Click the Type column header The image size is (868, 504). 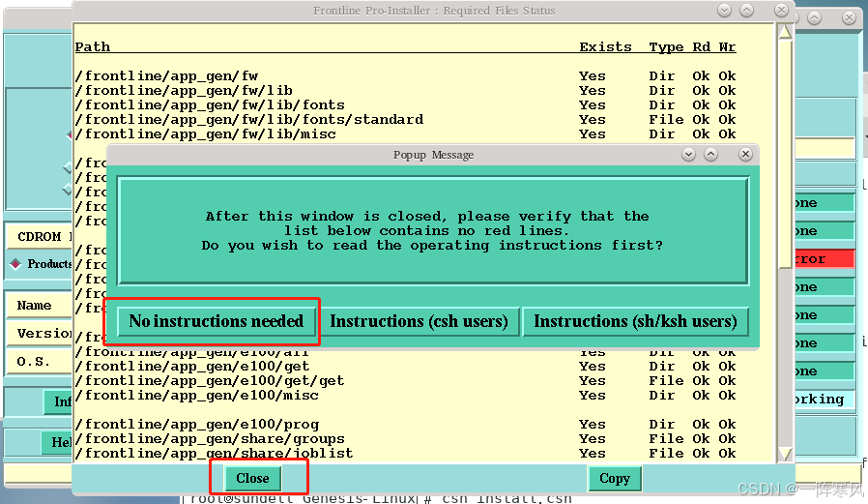666,47
